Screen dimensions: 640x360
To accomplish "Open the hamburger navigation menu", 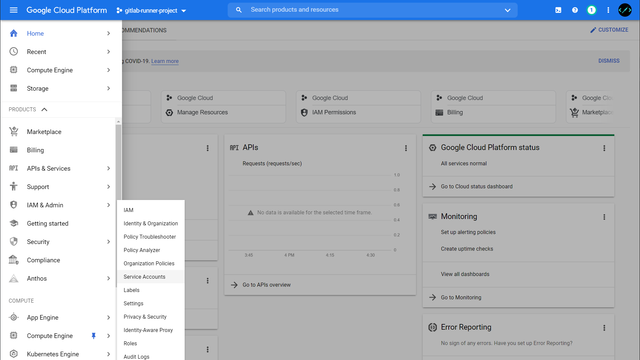I will pos(13,10).
